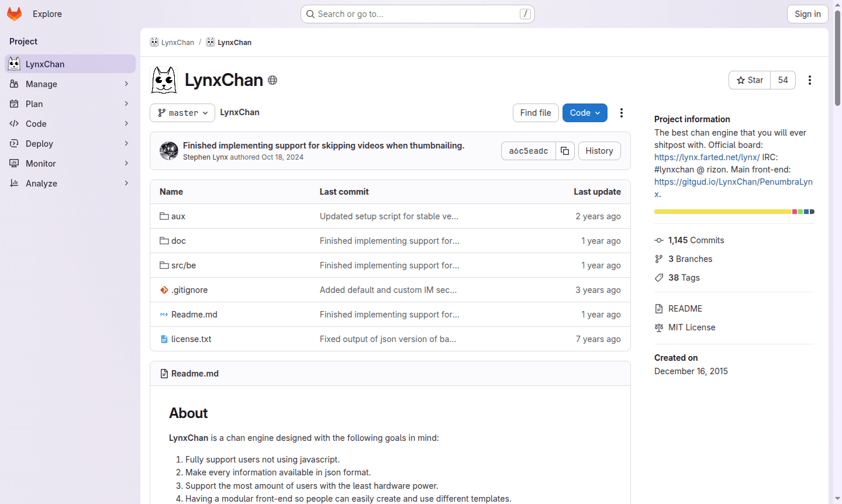This screenshot has height=504, width=842.
Task: Copy the commit SHA a6c5eadc
Action: pos(564,150)
